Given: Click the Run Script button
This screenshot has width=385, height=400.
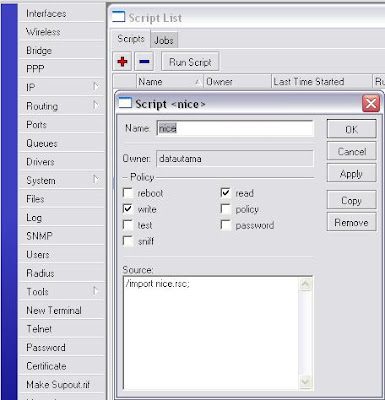Looking at the screenshot, I should 190,61.
